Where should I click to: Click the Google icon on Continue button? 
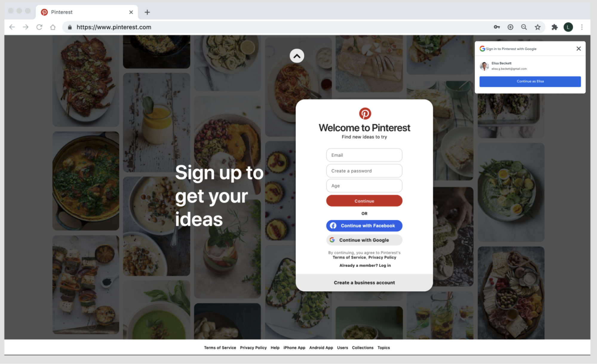333,240
